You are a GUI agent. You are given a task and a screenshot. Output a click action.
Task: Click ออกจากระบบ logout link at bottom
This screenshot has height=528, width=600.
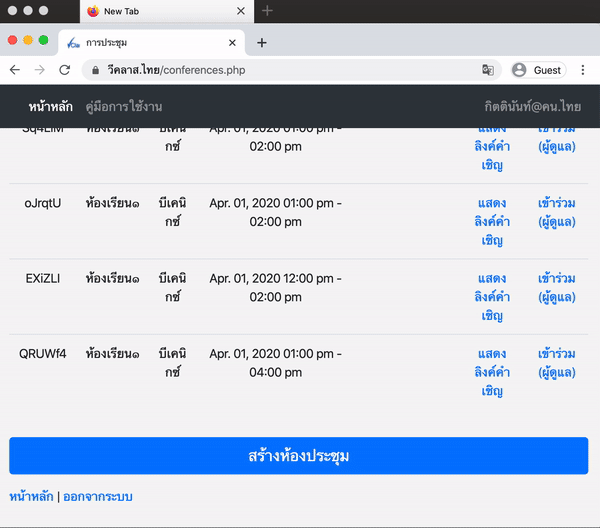click(x=98, y=496)
